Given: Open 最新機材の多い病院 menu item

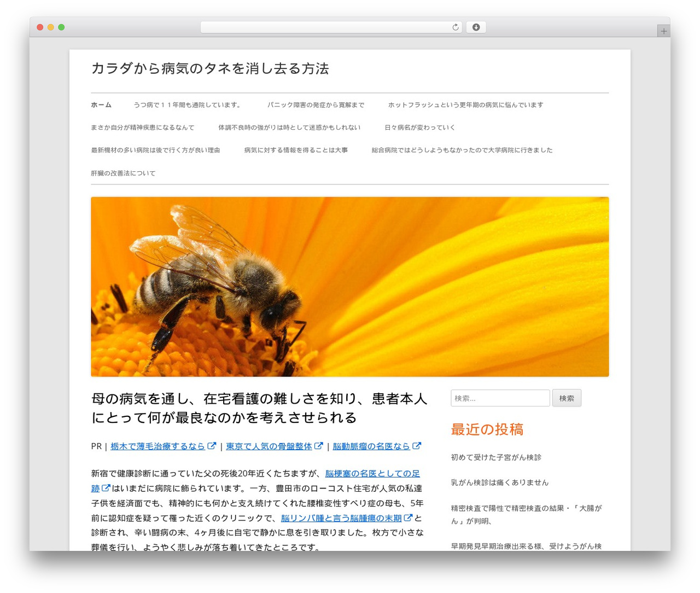Looking at the screenshot, I should [x=155, y=150].
